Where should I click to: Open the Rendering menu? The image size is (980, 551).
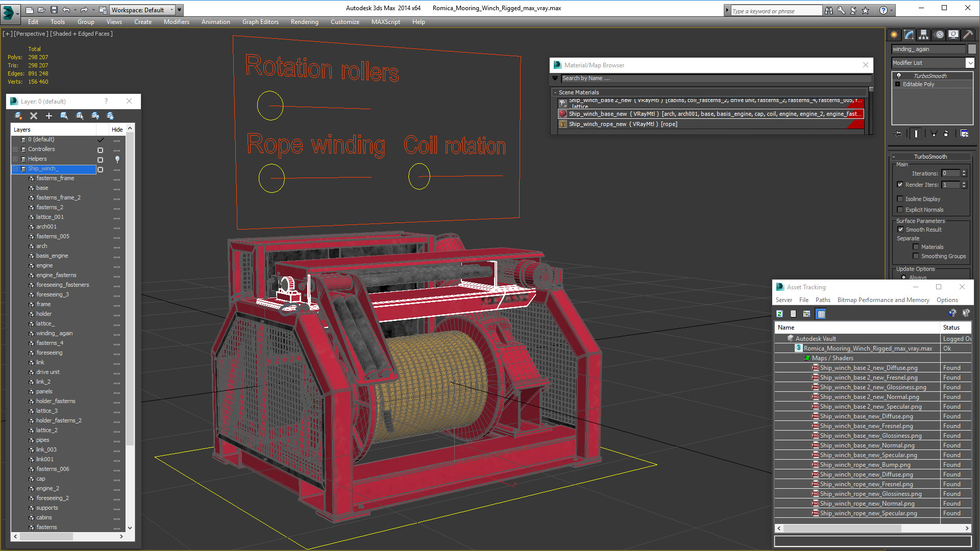pos(305,22)
